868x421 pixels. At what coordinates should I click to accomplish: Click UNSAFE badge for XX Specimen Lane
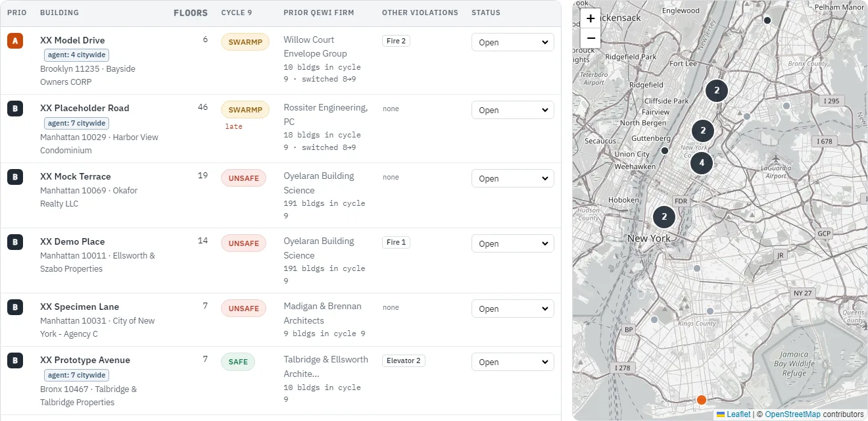coord(244,309)
